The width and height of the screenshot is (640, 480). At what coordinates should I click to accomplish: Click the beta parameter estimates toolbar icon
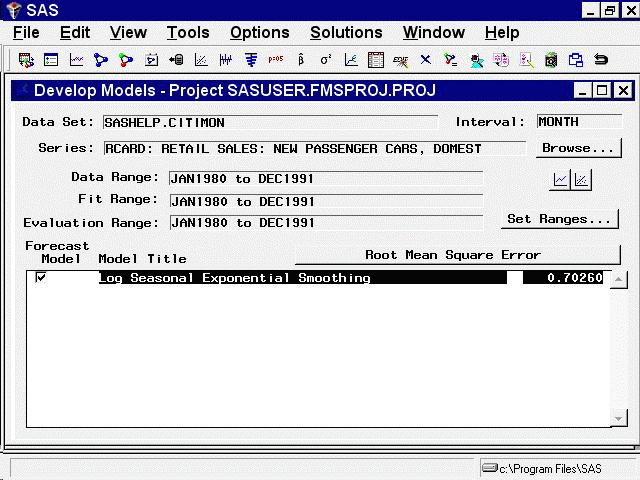[x=300, y=60]
